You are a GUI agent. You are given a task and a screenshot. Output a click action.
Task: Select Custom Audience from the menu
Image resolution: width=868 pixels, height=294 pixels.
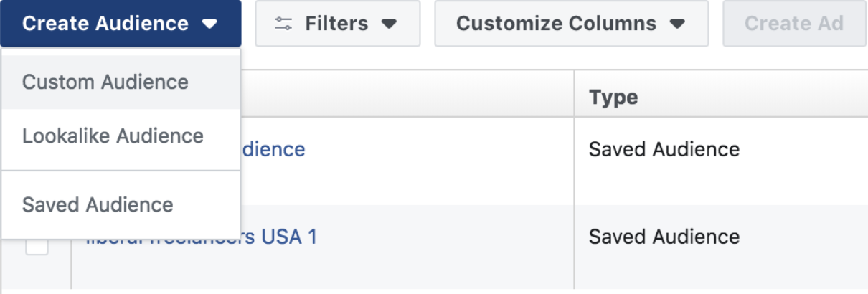click(121, 82)
